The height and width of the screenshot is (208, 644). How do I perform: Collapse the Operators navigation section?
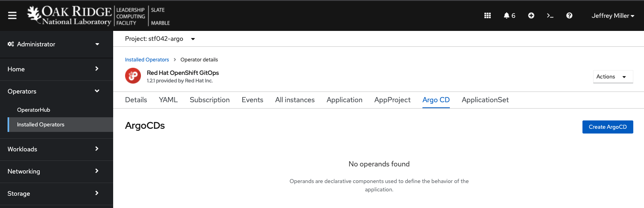tap(54, 92)
